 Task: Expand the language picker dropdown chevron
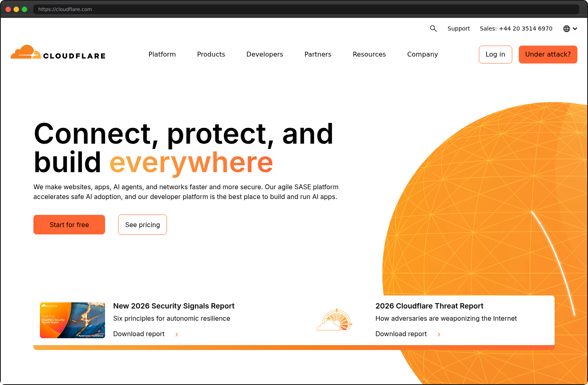(x=575, y=28)
